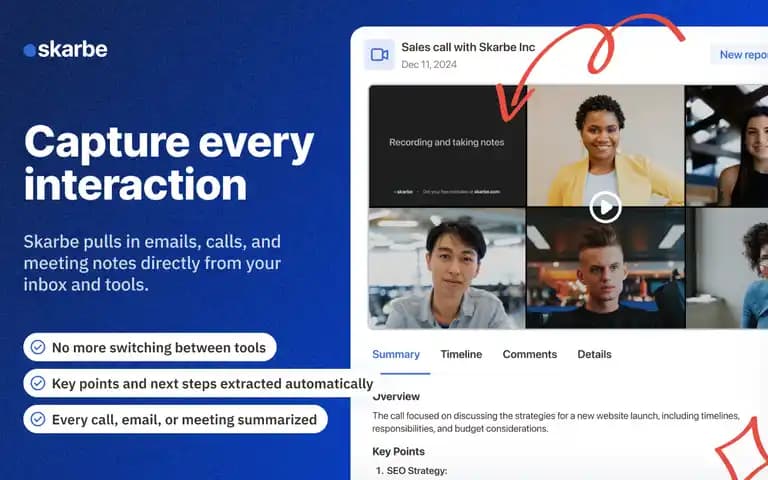Click the 'Skarbe pulls in emails, calls' description
Viewport: 768px width, 480px height.
(x=152, y=263)
